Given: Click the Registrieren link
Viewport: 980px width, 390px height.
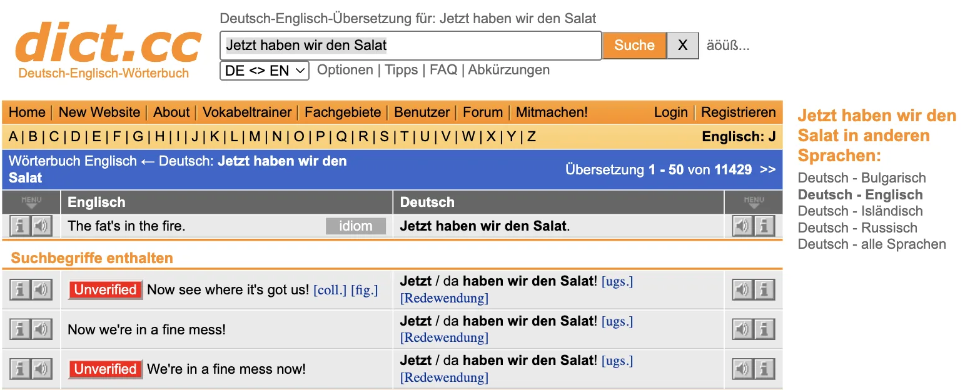Looking at the screenshot, I should [739, 112].
